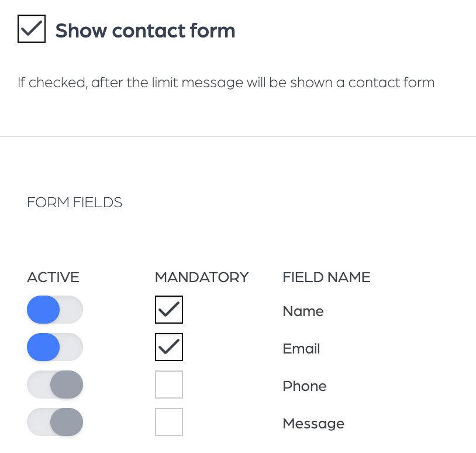476x453 pixels.
Task: Select the Name field label
Action: 303,311
